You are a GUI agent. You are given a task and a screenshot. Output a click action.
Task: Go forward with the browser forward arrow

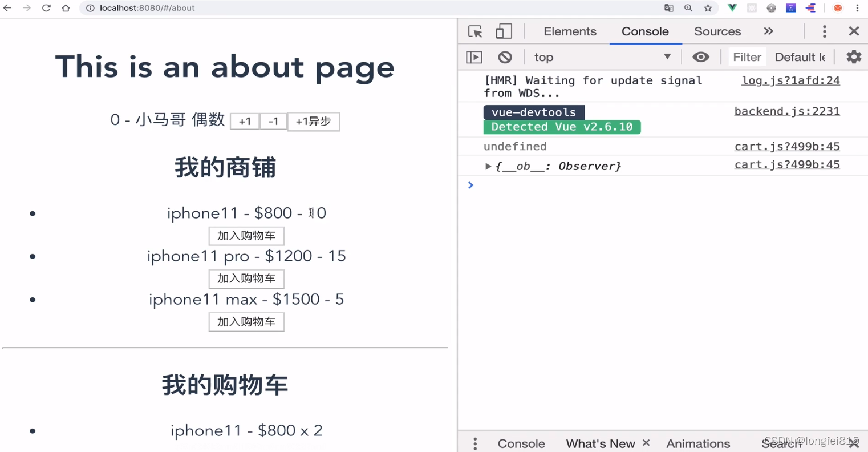coord(27,8)
